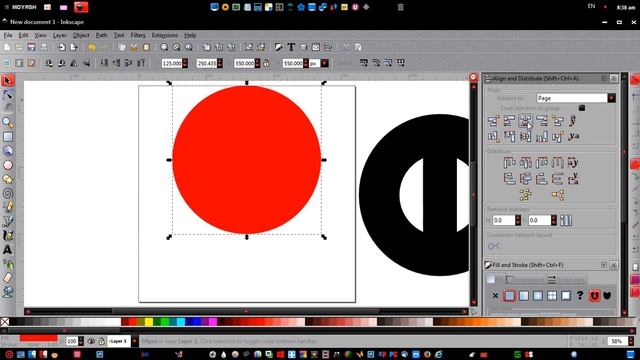Click connector network layout icon
The width and height of the screenshot is (640, 360).
(x=493, y=246)
